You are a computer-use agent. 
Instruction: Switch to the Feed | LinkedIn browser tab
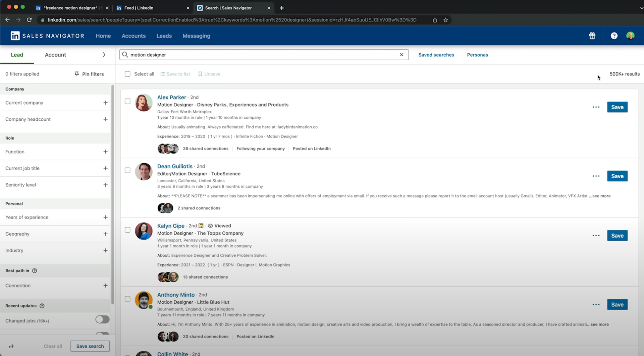click(153, 8)
